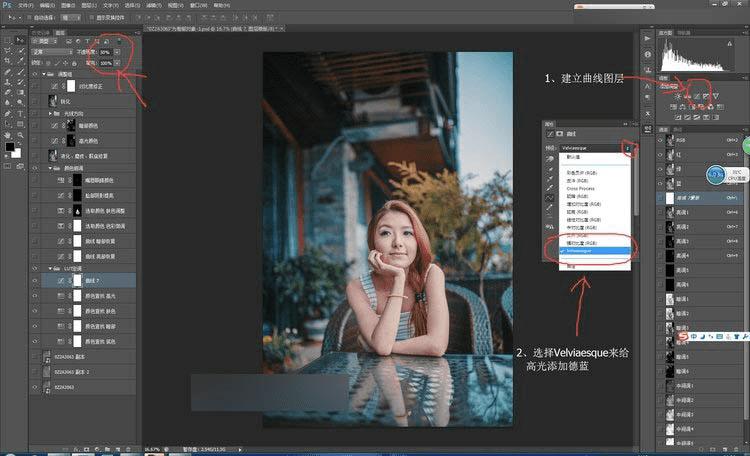Screen dimensions: 750x456
Task: Select the Pen tool
Action: coord(8,113)
